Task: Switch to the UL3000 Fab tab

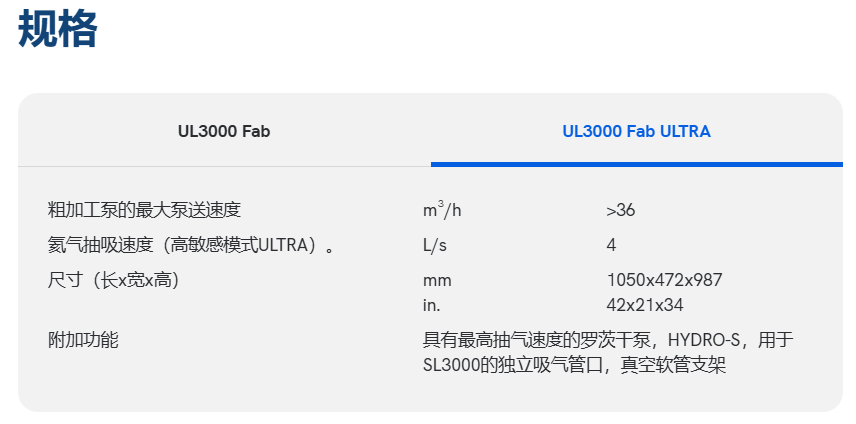Action: tap(224, 131)
